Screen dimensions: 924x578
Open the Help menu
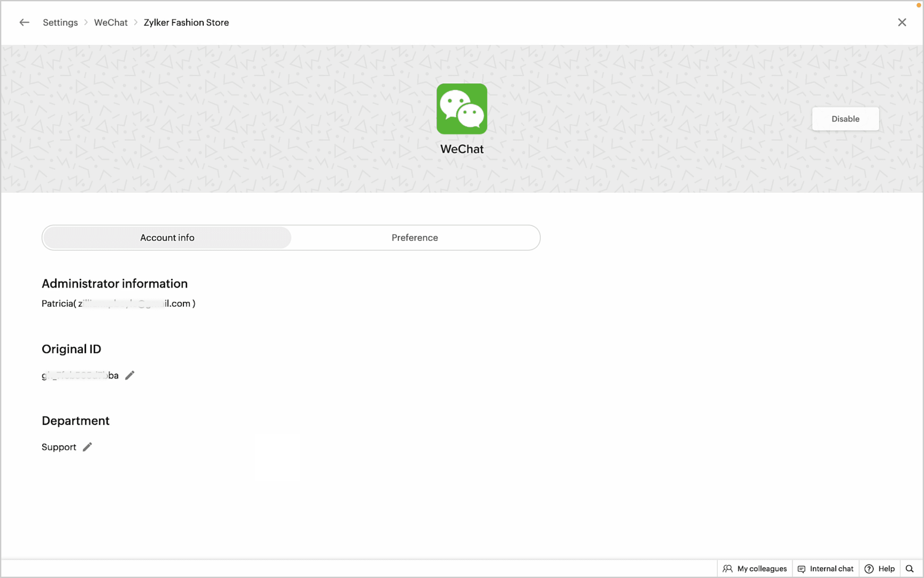pos(880,568)
